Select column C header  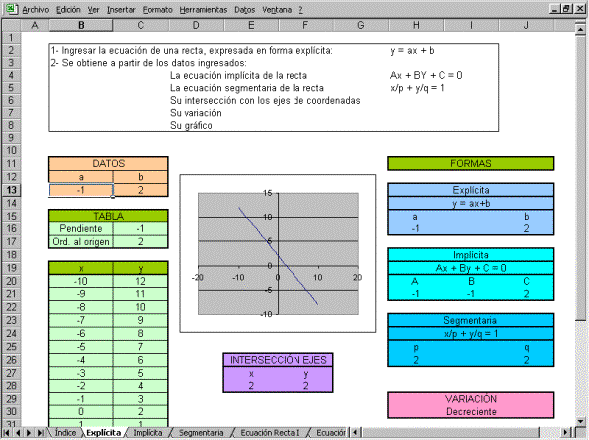[140, 25]
